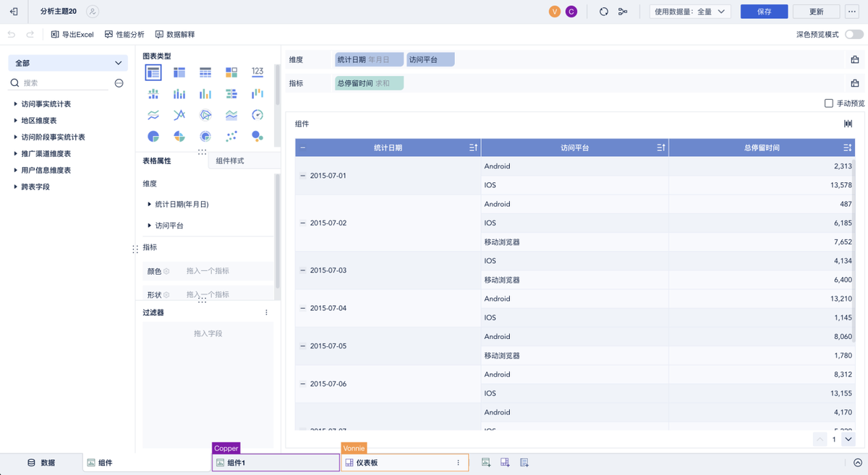Collapse the 2015-07-04 row group

(303, 308)
